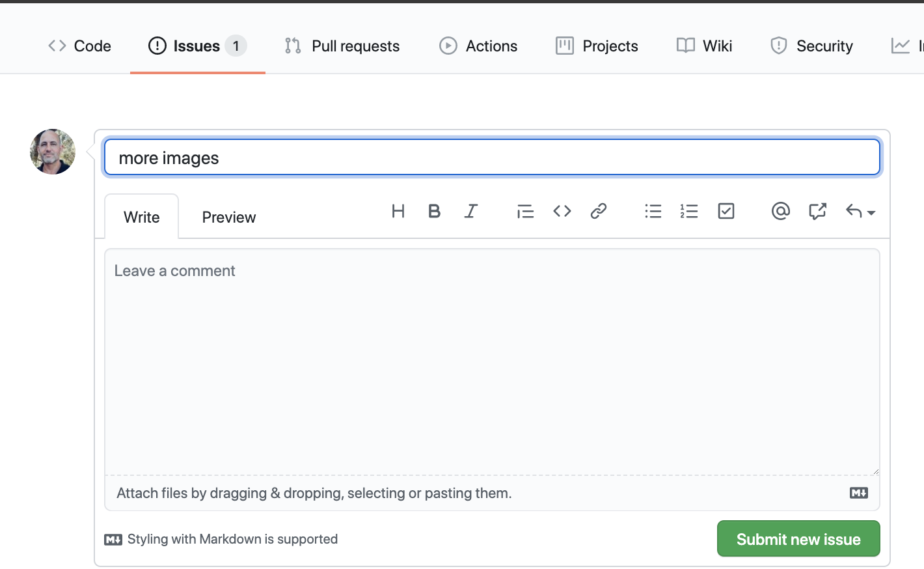This screenshot has height=569, width=924.
Task: Click the Markdown icon in the attach bar
Action: [859, 493]
